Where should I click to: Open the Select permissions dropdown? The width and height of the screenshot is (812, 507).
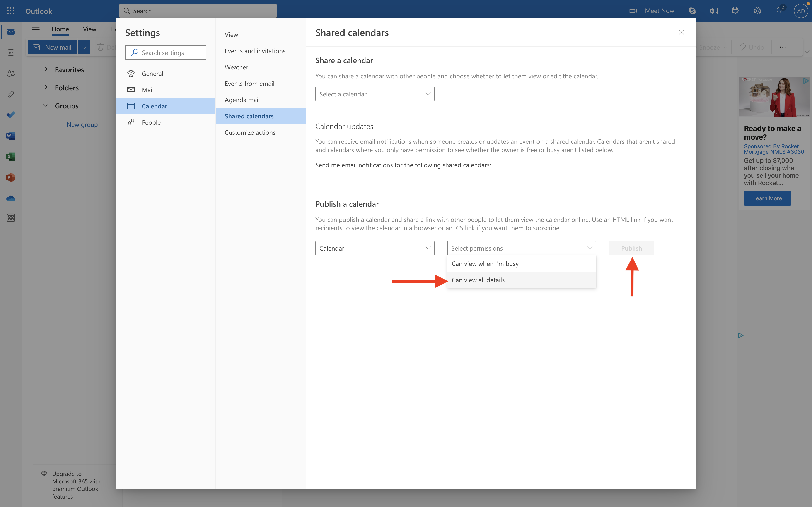(x=521, y=248)
